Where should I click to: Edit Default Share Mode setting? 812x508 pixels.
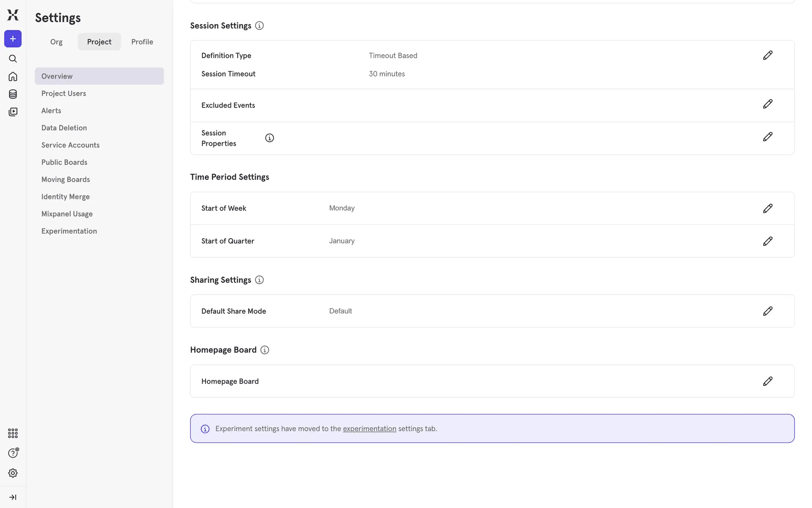[768, 311]
